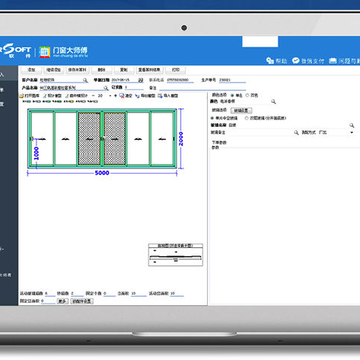Click the width dimension 5000 in the drawing
The image size is (360, 360).
tap(102, 173)
